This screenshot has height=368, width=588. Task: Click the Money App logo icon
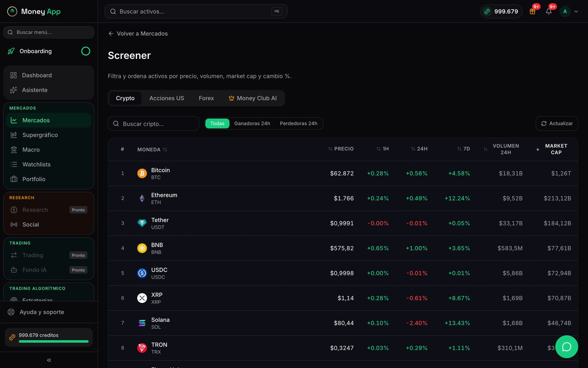[x=12, y=11]
